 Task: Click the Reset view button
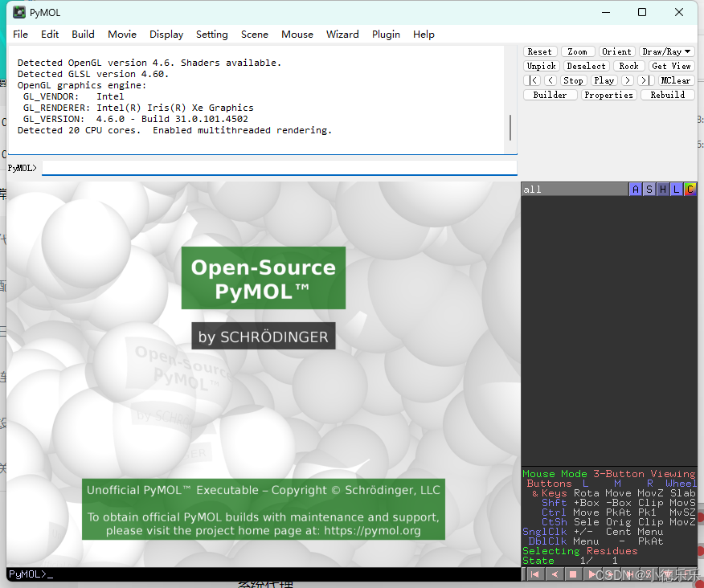click(540, 51)
